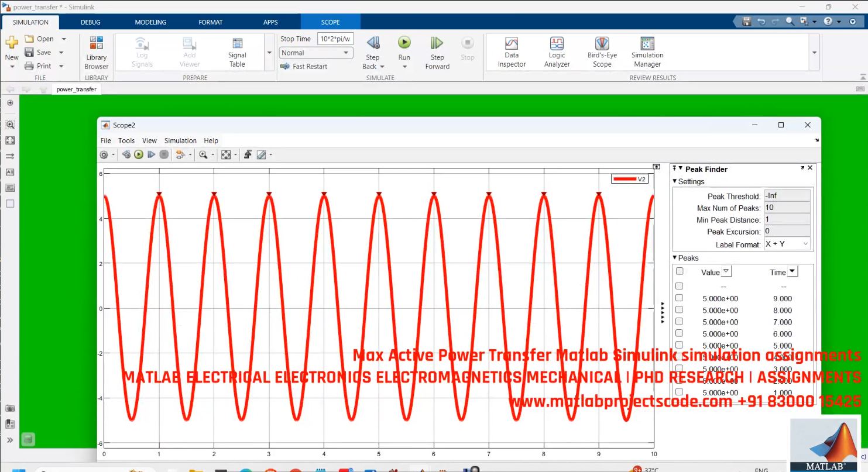Click the Stop Time input field

[335, 38]
